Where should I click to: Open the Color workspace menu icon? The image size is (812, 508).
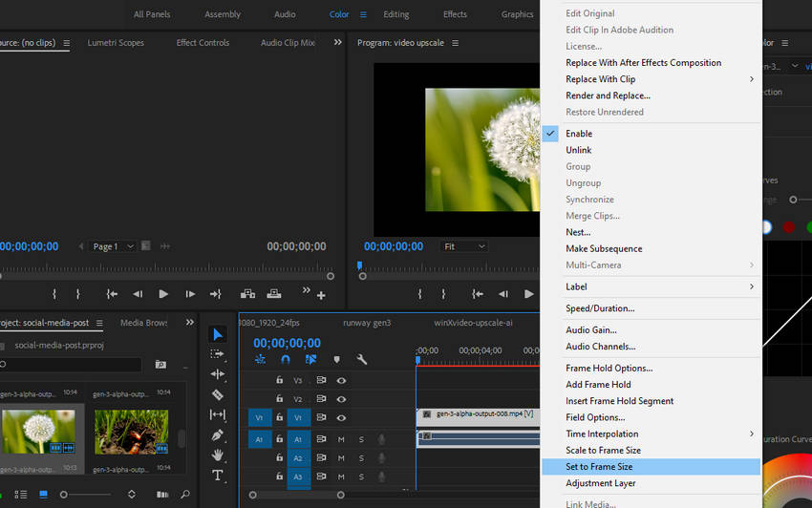coord(364,14)
